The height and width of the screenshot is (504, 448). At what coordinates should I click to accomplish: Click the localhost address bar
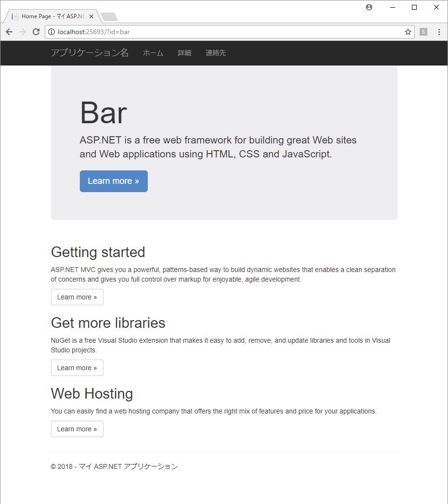click(x=229, y=32)
